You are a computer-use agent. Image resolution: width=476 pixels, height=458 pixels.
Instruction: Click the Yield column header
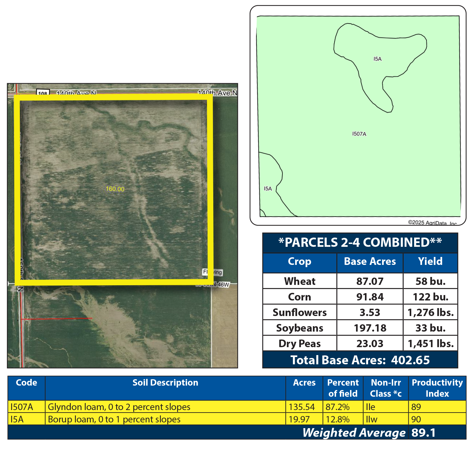tap(430, 261)
